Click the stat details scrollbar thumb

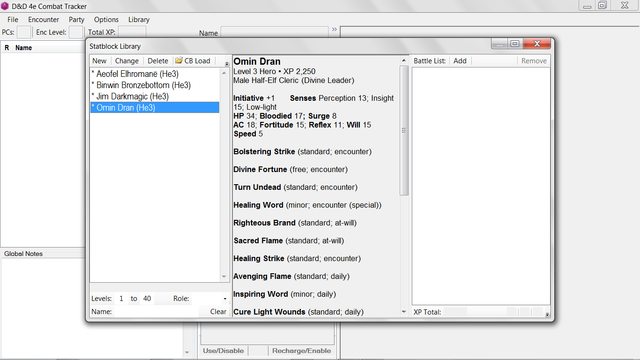[x=404, y=131]
